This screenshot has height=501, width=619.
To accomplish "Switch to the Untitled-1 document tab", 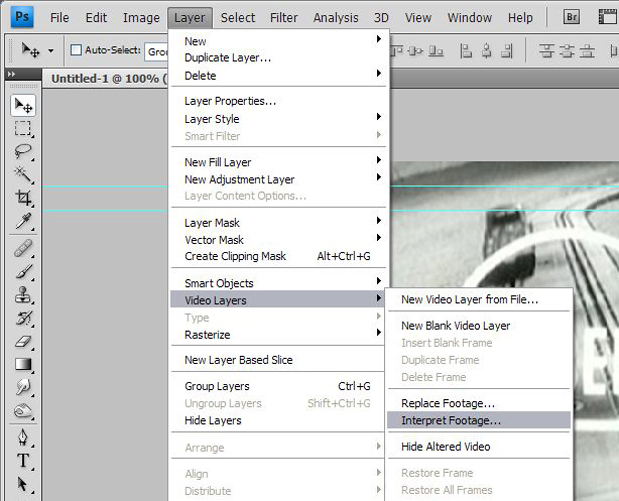I will [x=105, y=79].
